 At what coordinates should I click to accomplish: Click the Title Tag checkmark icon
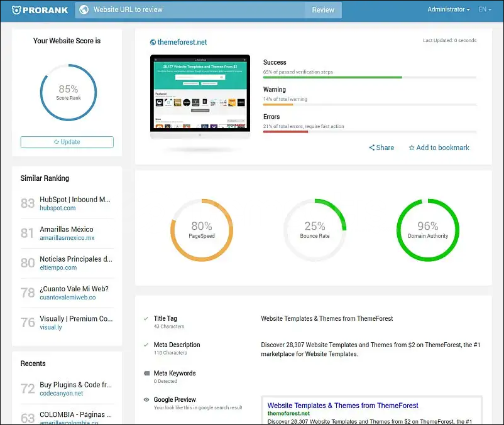tap(146, 319)
